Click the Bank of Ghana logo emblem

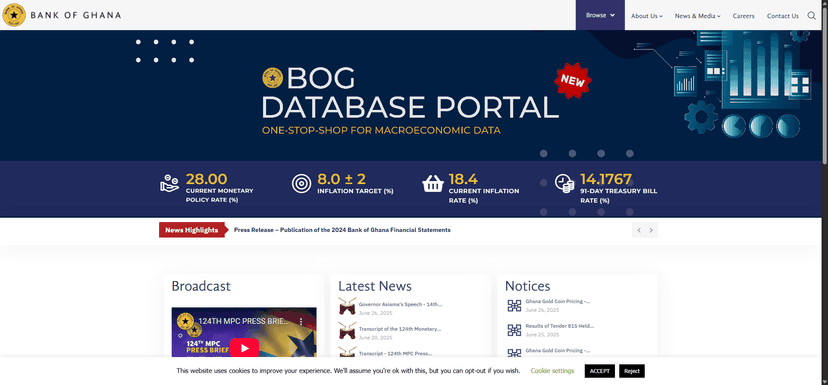pyautogui.click(x=14, y=15)
